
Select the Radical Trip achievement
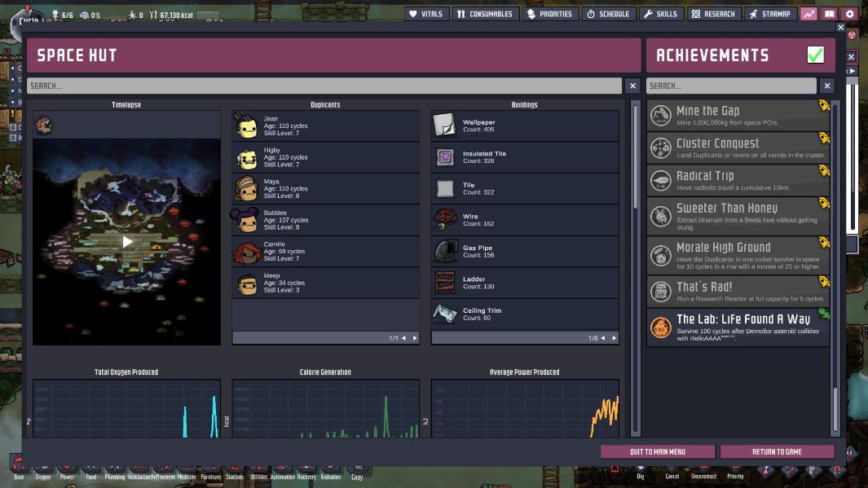click(738, 181)
